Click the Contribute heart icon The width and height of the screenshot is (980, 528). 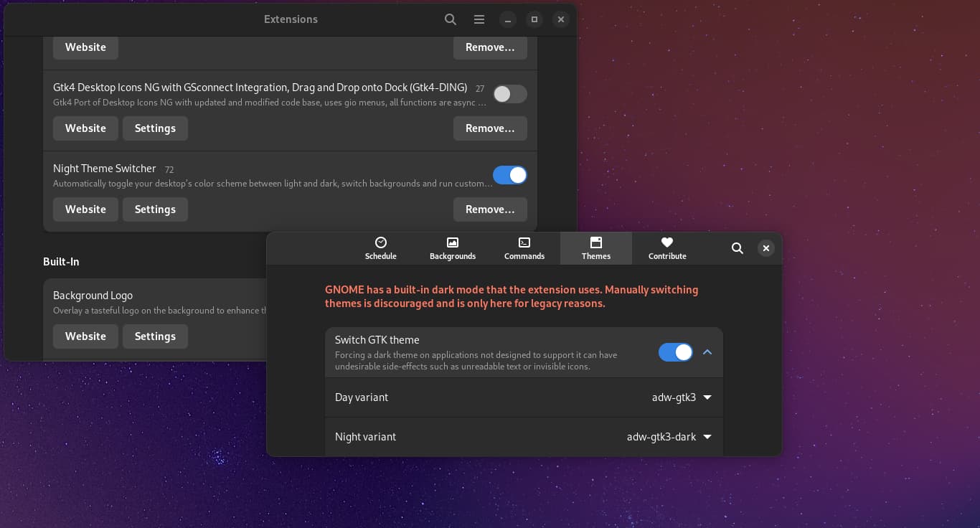click(x=667, y=242)
